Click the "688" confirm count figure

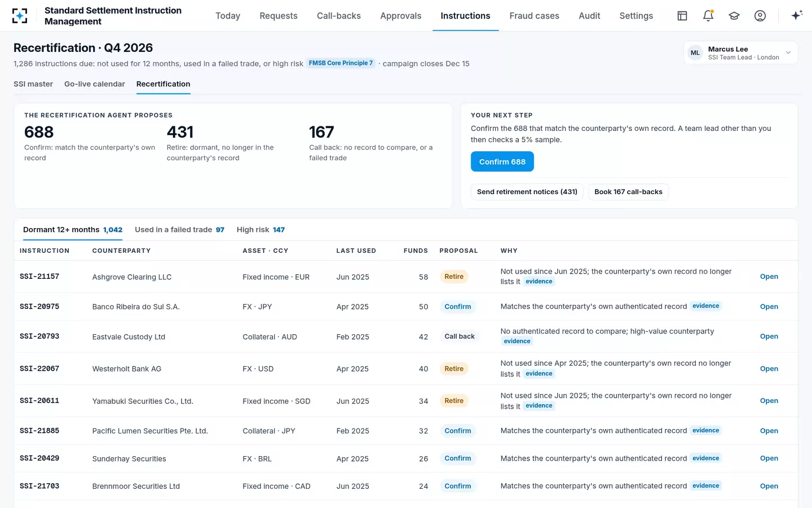39,132
